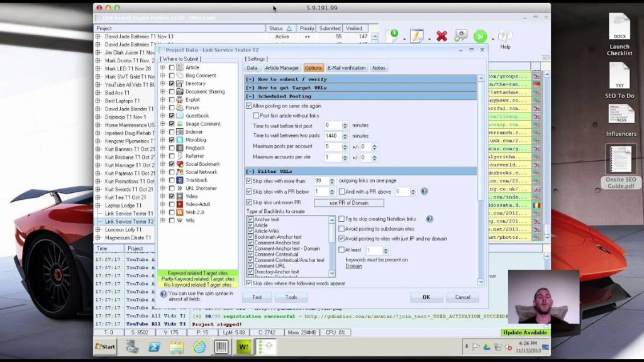The width and height of the screenshot is (644, 362).
Task: Open the Launch Checklist docx desktop file
Action: pyautogui.click(x=619, y=35)
